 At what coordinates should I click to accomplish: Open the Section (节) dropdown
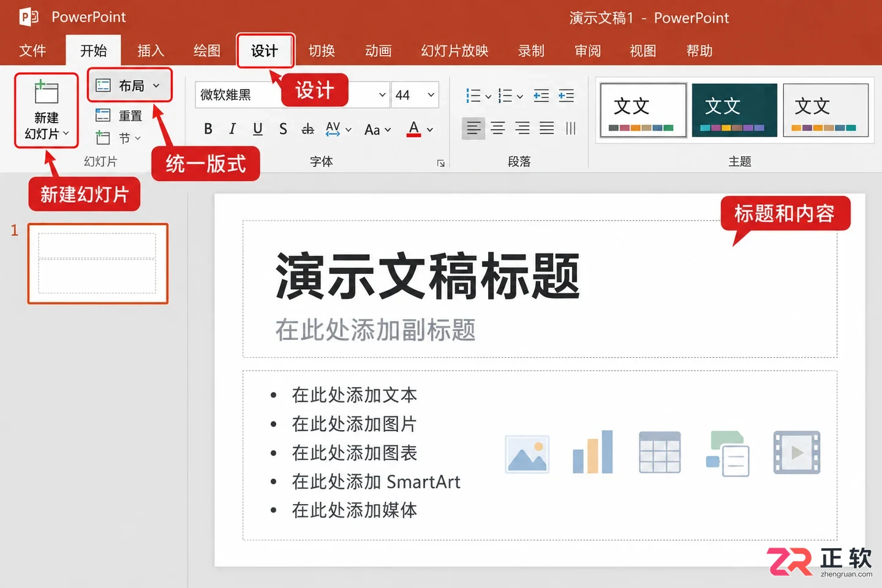coord(119,138)
